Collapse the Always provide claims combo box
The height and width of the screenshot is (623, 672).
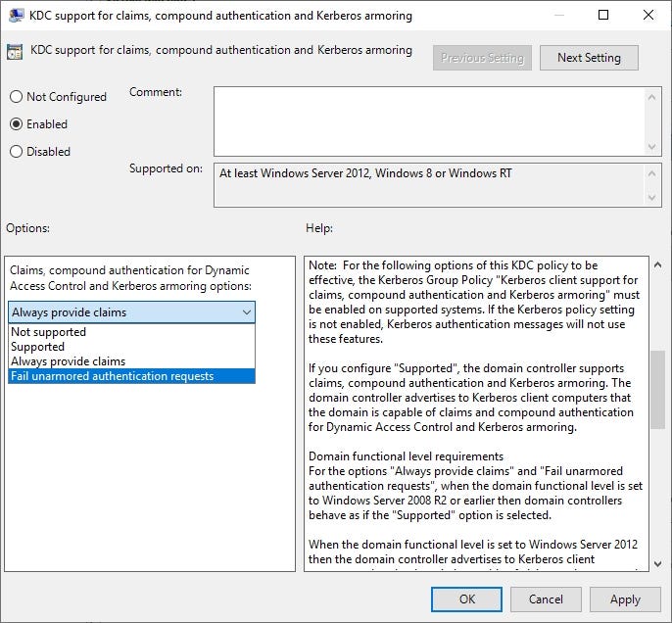(x=246, y=312)
